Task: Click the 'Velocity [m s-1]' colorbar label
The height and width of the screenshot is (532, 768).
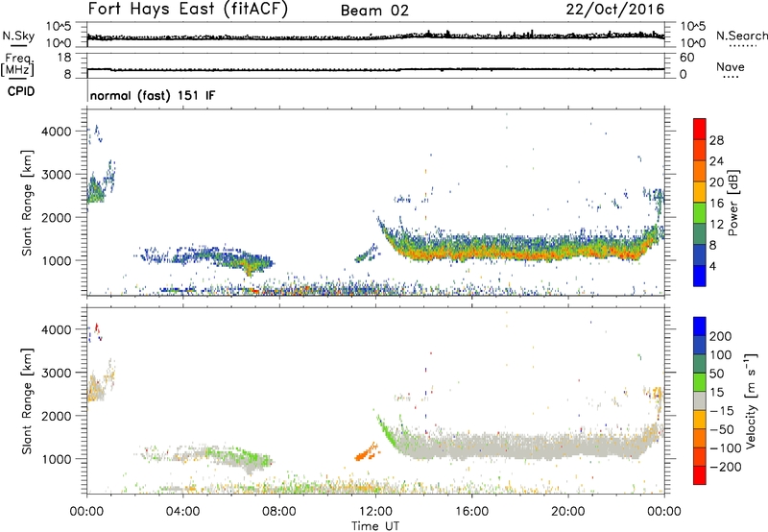Action: (751, 400)
